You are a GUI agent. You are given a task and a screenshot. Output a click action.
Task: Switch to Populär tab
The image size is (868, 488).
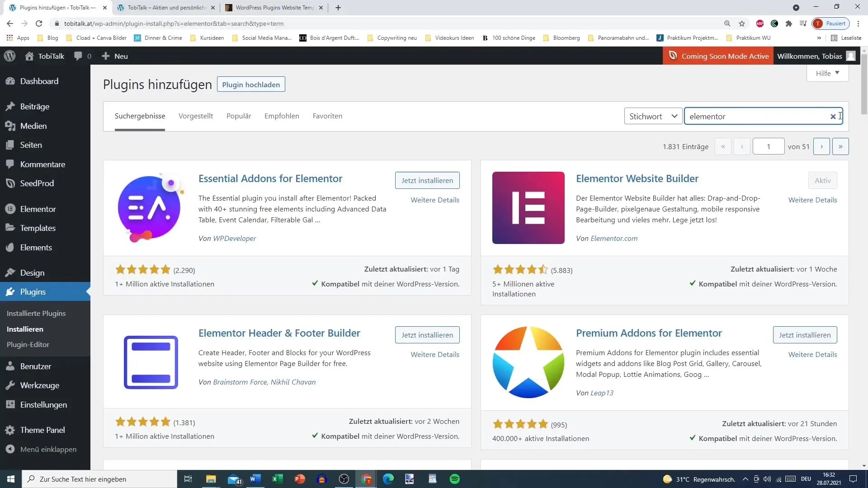(x=238, y=116)
